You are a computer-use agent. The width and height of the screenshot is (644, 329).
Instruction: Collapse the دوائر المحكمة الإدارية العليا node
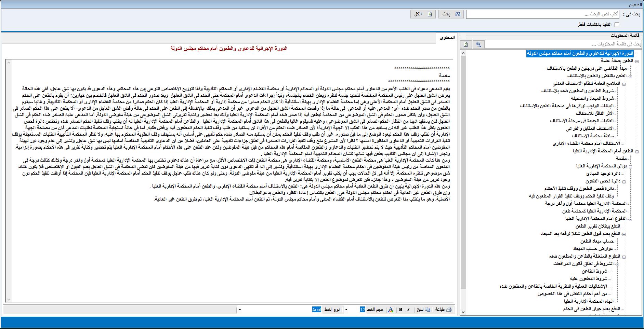[x=630, y=166]
